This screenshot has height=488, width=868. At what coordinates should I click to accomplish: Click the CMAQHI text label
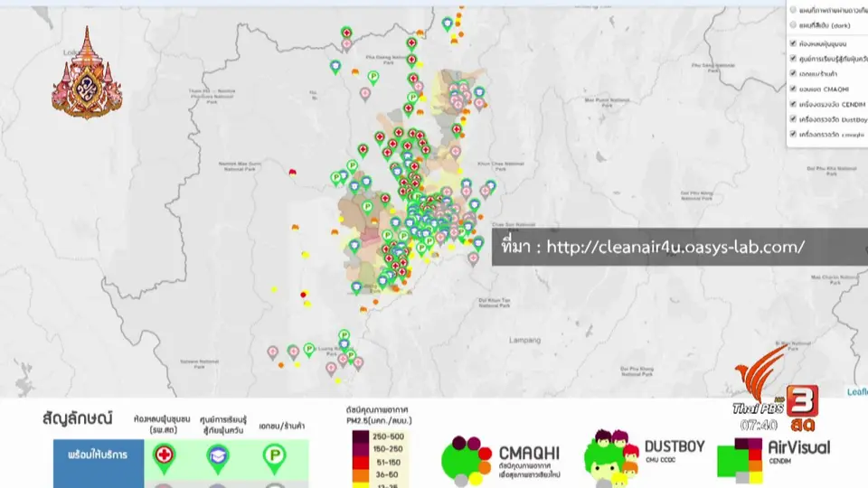click(529, 454)
